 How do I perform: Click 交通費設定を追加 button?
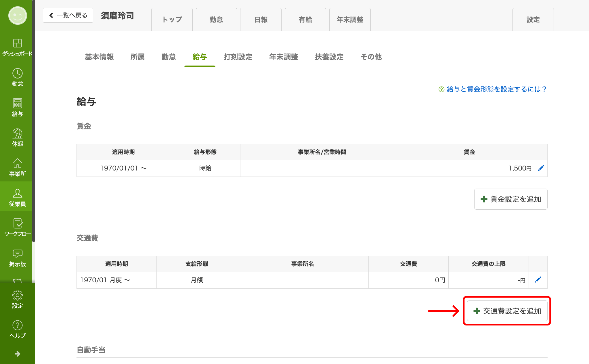pos(507,311)
